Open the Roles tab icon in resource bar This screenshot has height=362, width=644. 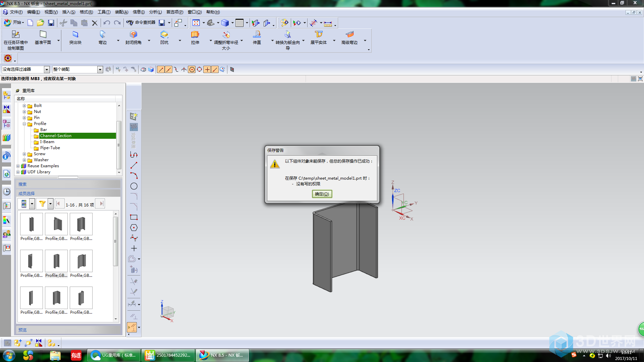coord(7,234)
